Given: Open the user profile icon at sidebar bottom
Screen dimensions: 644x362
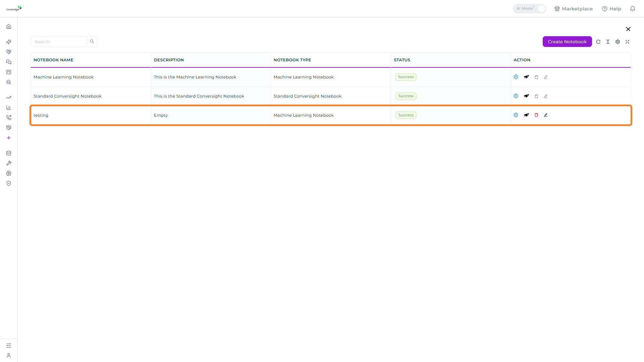Looking at the screenshot, I should click(x=9, y=355).
